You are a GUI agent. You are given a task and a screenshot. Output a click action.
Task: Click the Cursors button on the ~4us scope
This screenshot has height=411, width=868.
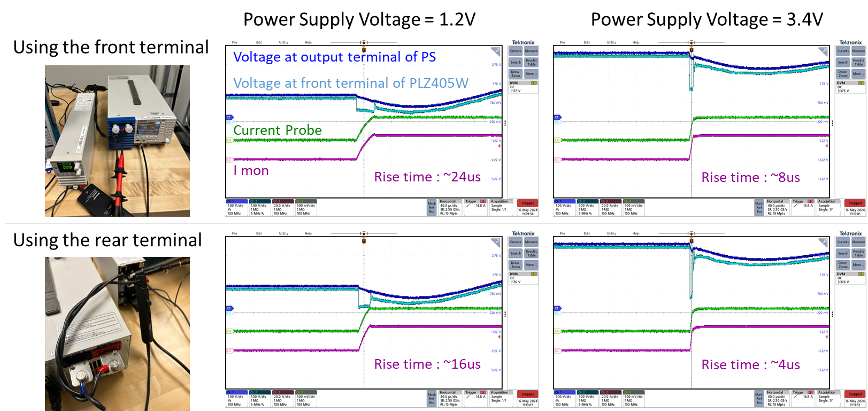(843, 242)
